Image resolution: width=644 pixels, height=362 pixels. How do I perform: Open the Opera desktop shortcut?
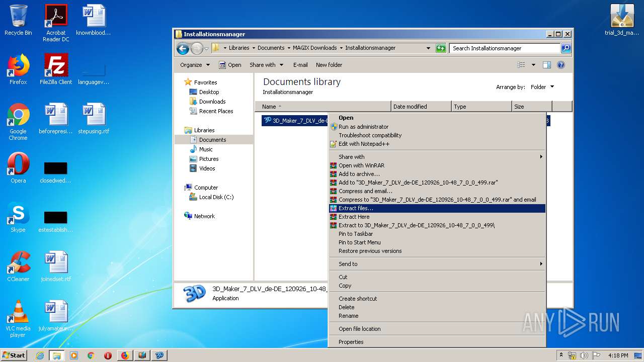[x=18, y=168]
